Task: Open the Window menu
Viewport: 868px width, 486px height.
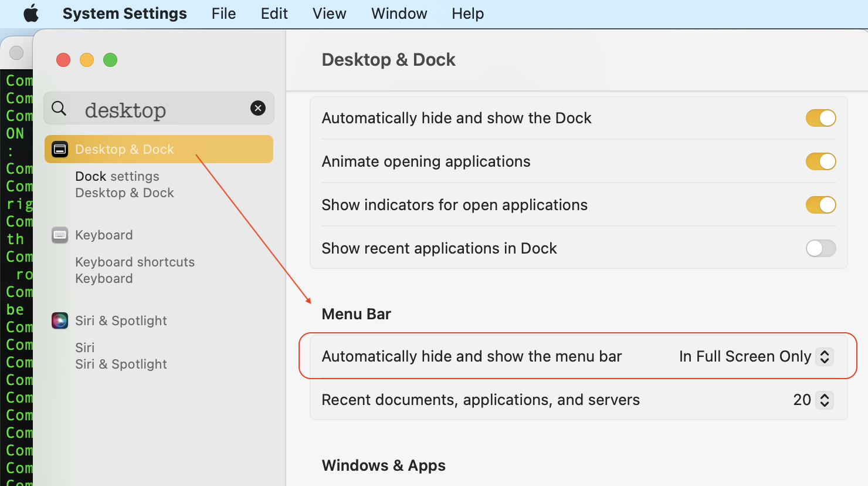Action: pyautogui.click(x=399, y=13)
